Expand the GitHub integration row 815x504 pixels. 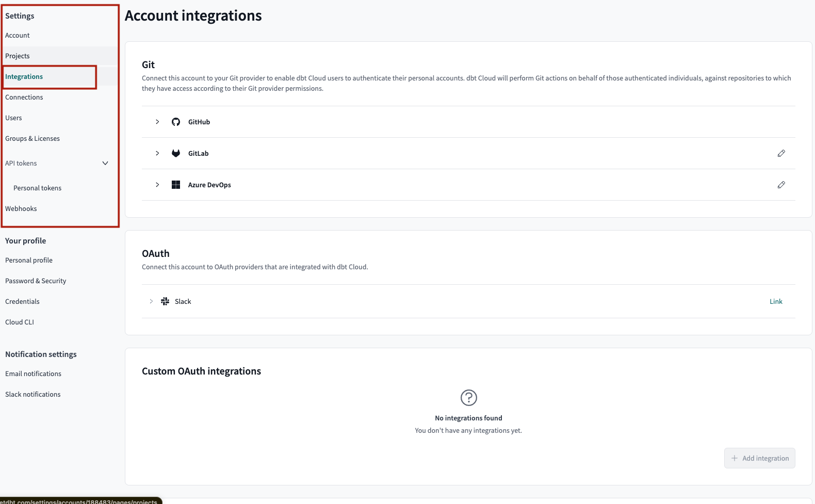pyautogui.click(x=157, y=122)
